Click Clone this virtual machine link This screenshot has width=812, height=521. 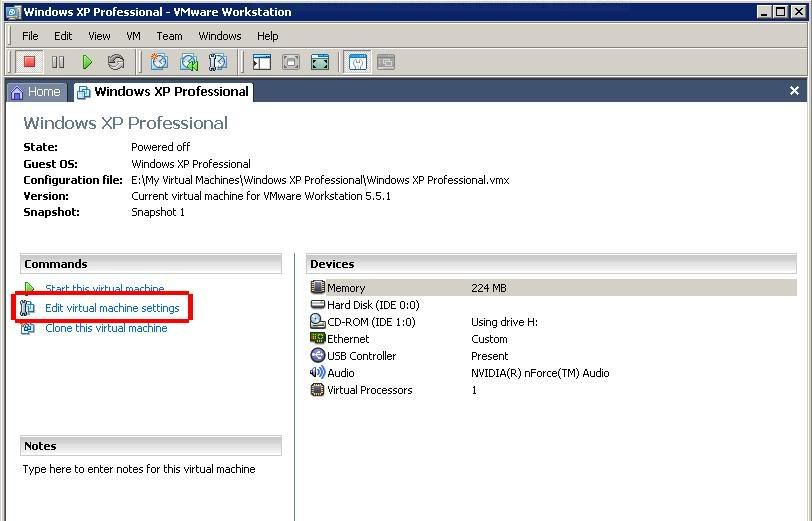[x=106, y=328]
